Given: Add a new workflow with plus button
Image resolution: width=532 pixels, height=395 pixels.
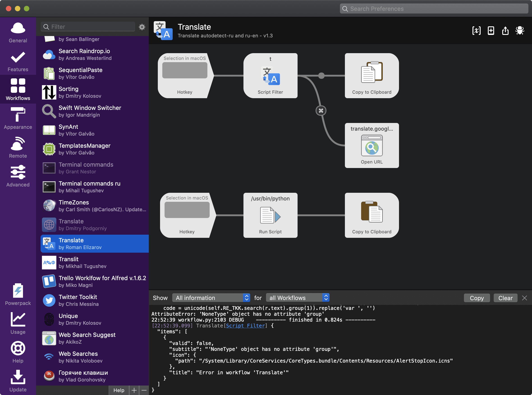Looking at the screenshot, I should [x=134, y=390].
